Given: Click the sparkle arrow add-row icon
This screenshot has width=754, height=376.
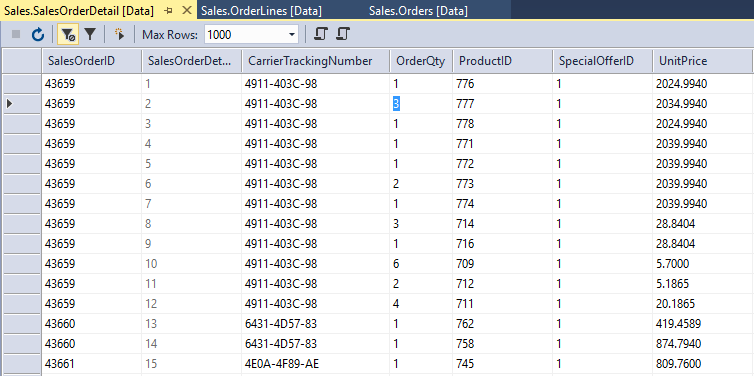Looking at the screenshot, I should [x=119, y=34].
